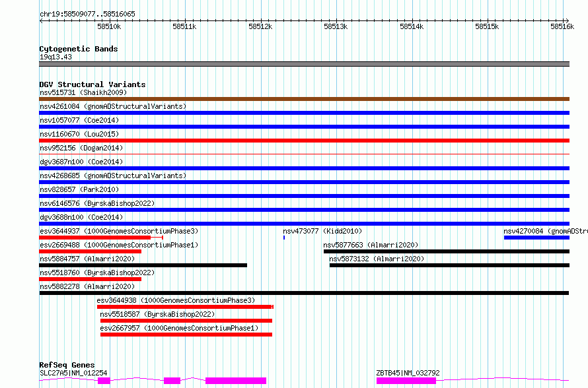Click the short blue nsv4270084 variant bar
588x388 pixels.
536,238
